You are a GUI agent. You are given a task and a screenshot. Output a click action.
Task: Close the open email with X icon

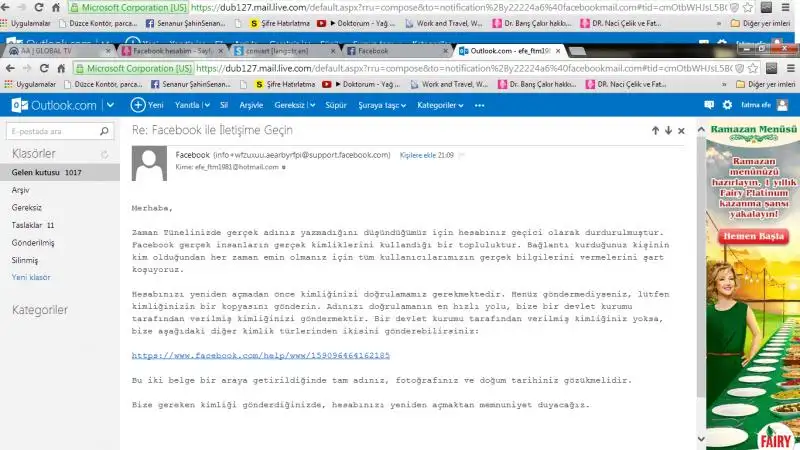(682, 131)
